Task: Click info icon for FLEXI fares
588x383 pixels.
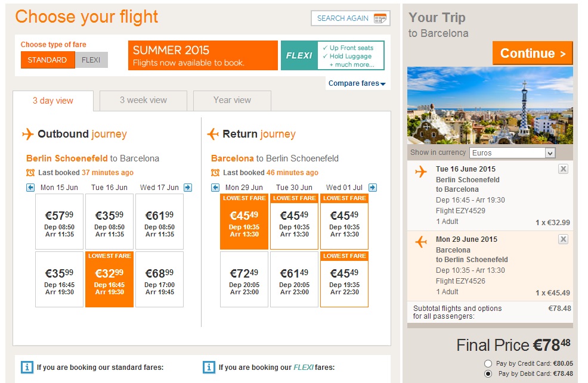Action: tap(209, 367)
